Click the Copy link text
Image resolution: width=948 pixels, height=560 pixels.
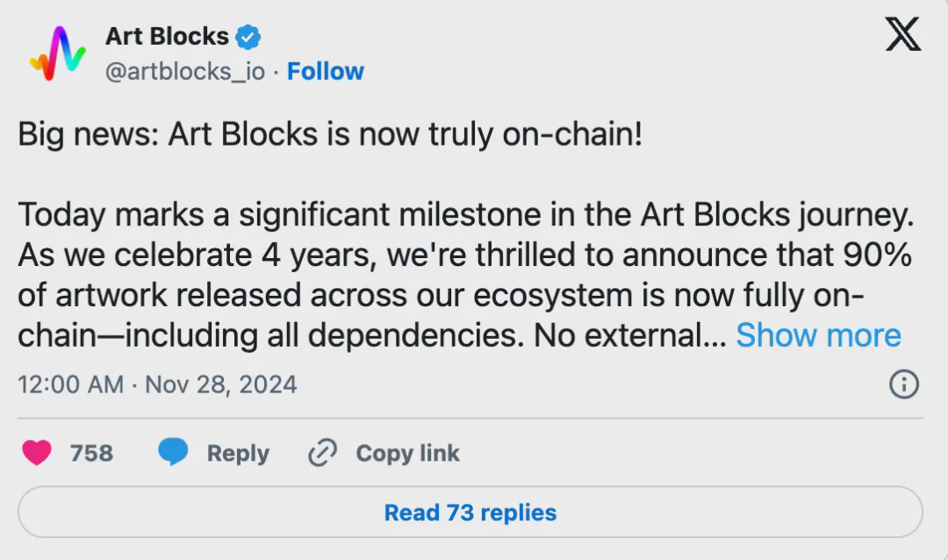[407, 453]
